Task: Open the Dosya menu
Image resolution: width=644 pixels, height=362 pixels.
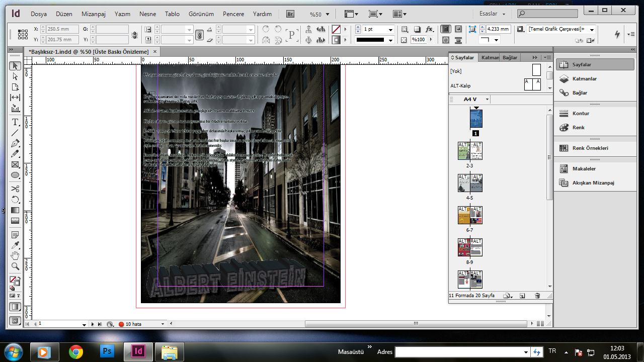Action: [x=38, y=14]
